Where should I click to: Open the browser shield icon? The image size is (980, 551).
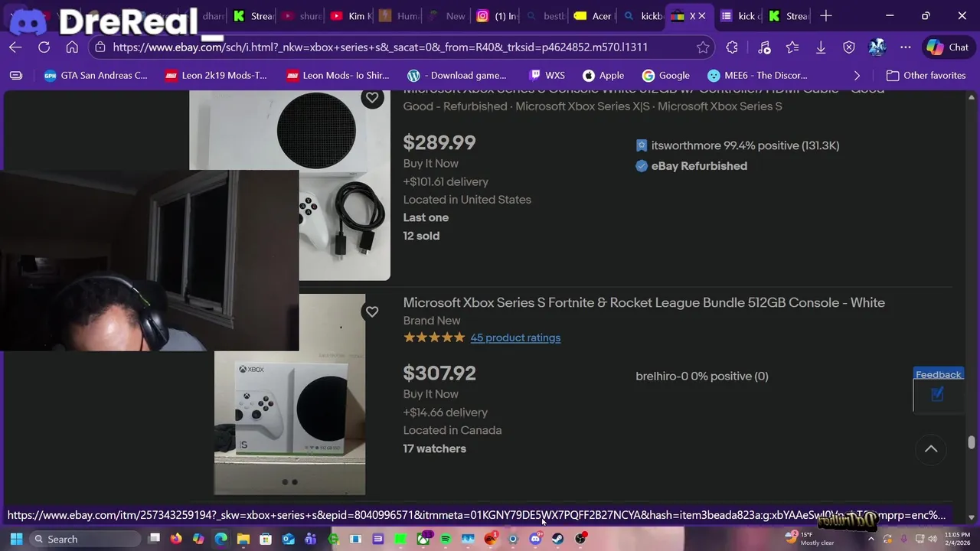[849, 47]
